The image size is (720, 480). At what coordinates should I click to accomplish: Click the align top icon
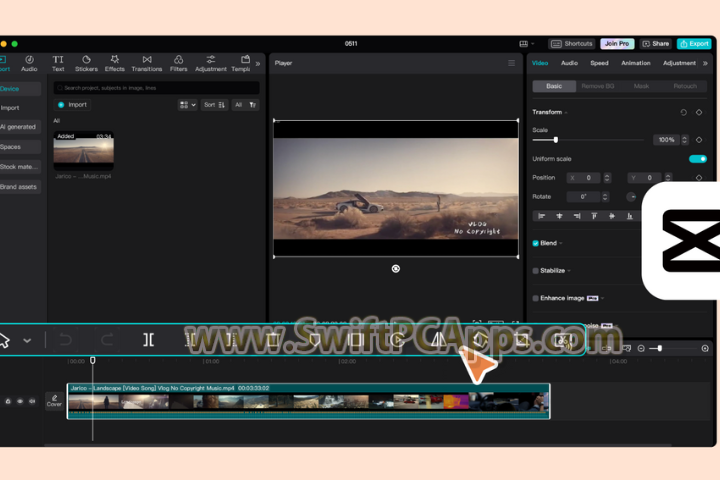coord(594,216)
